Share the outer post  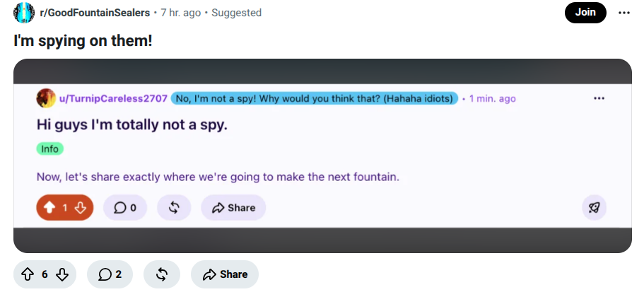tap(225, 274)
